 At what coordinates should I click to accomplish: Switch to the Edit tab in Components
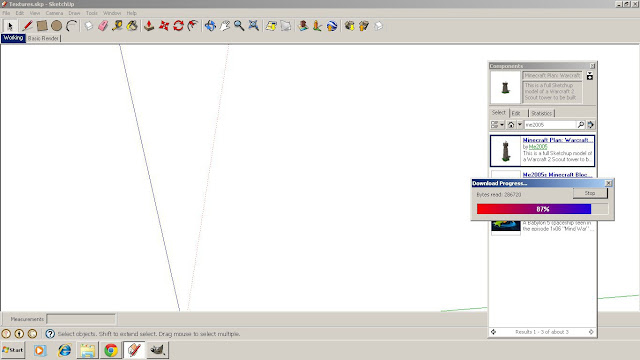(x=516, y=113)
